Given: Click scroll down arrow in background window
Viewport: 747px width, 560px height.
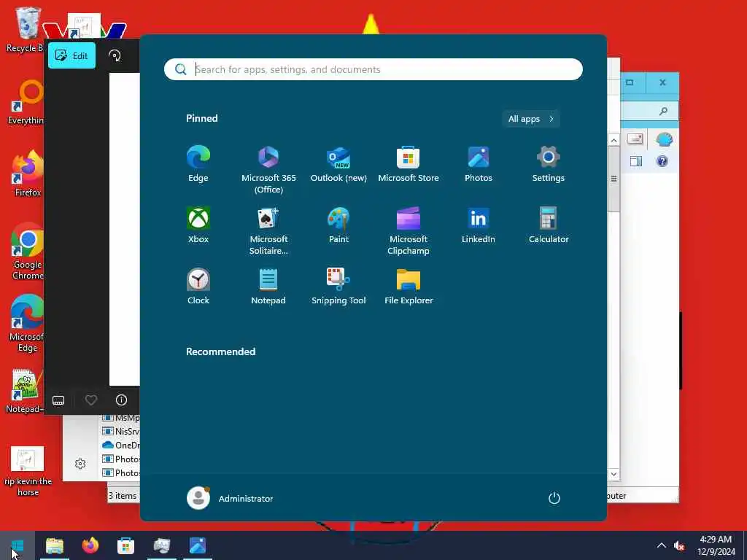Looking at the screenshot, I should pyautogui.click(x=614, y=474).
